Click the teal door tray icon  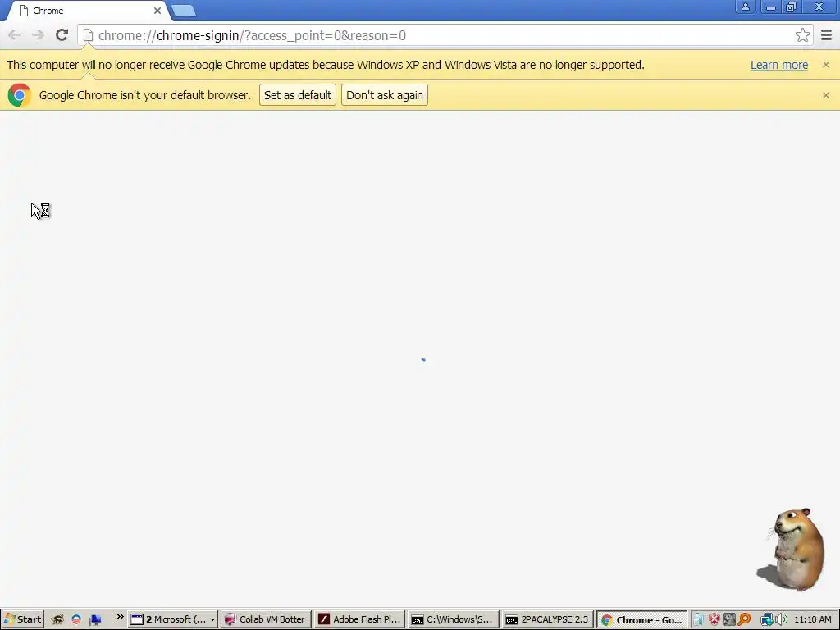698,620
